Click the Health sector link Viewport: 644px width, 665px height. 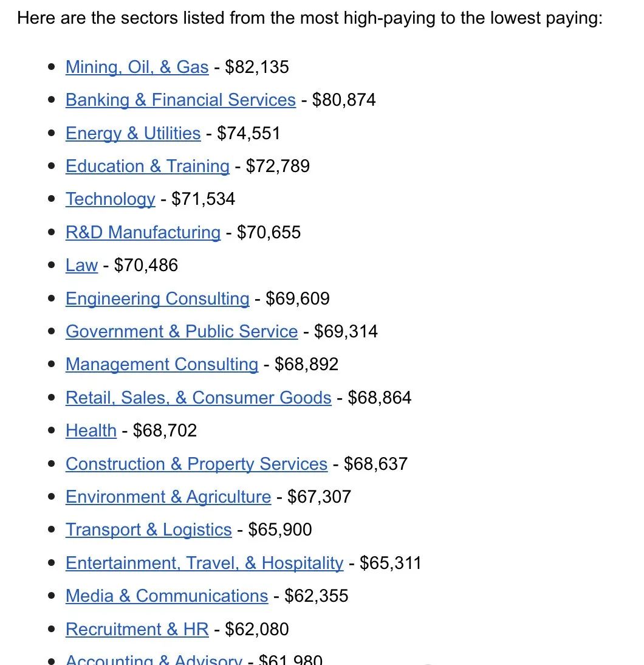pyautogui.click(x=91, y=430)
